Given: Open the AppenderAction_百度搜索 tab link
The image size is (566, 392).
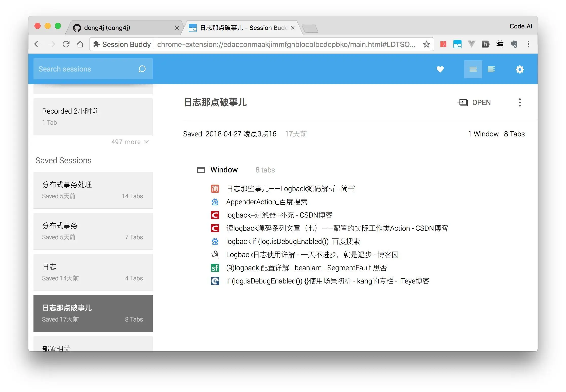Looking at the screenshot, I should 267,202.
